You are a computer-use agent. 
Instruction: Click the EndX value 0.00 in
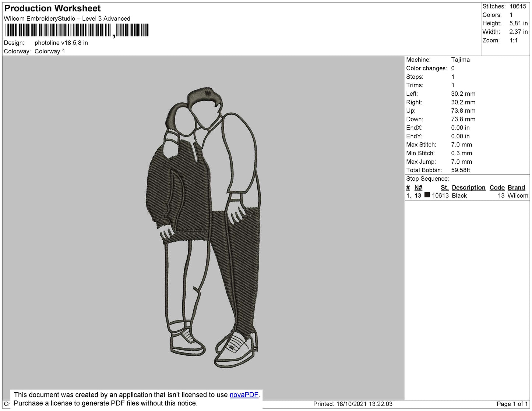click(x=460, y=128)
